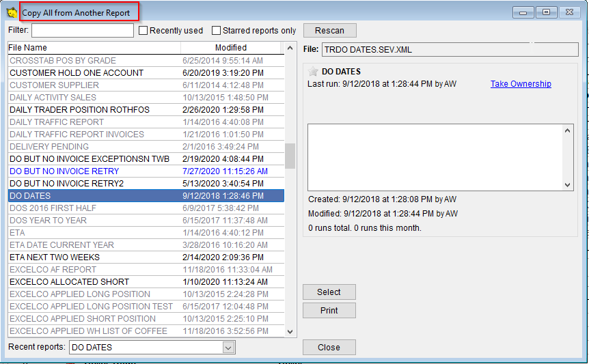Viewport: 589px width, 364px height.
Task: Click the report list scroll down arrow
Action: point(290,331)
